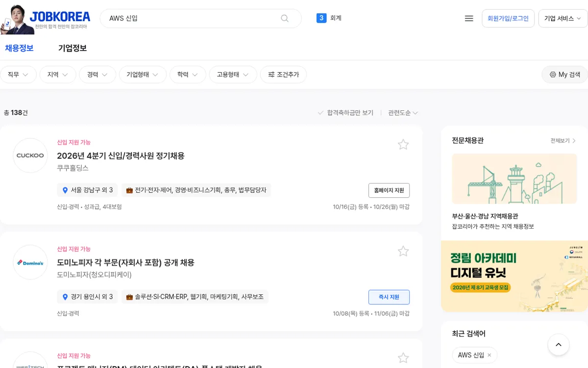This screenshot has width=588, height=368.
Task: Click the search magnifier icon
Action: tap(285, 18)
